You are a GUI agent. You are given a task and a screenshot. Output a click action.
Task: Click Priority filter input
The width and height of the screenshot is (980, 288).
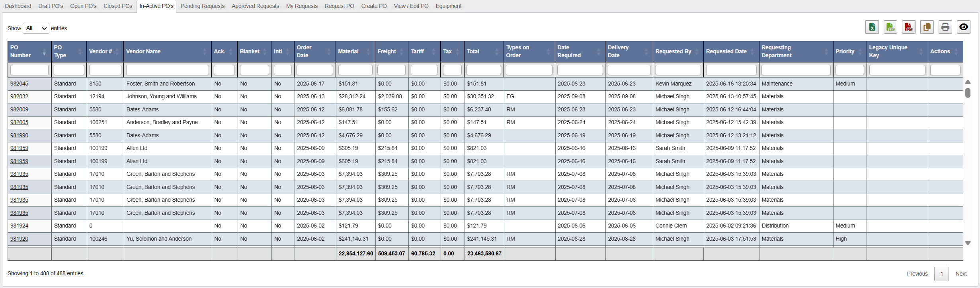(850, 70)
